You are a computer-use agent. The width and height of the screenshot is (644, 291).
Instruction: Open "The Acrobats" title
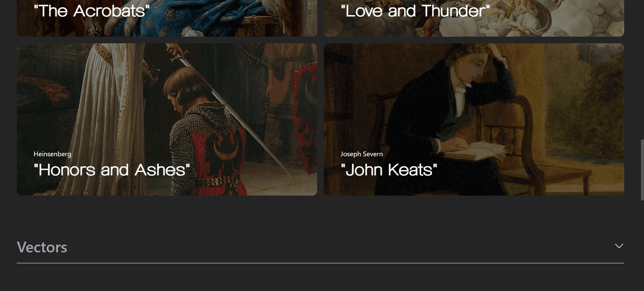(x=91, y=11)
